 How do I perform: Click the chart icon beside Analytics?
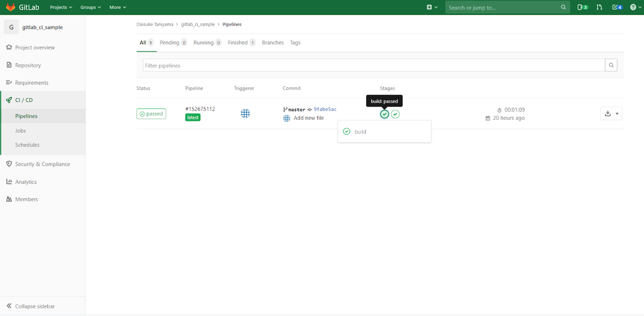tap(9, 182)
